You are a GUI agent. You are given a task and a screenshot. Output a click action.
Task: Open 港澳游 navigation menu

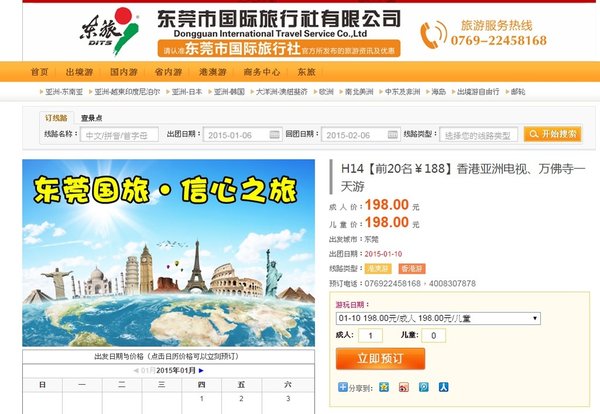(x=212, y=72)
